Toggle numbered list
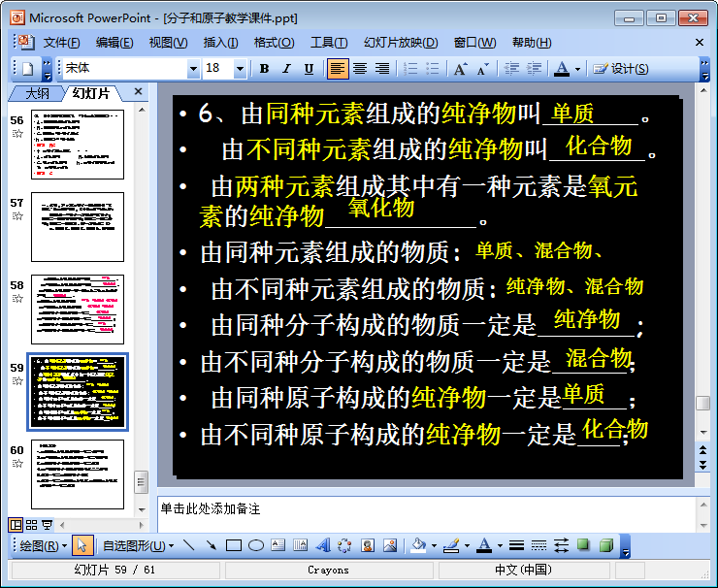The height and width of the screenshot is (588, 718). pos(410,69)
